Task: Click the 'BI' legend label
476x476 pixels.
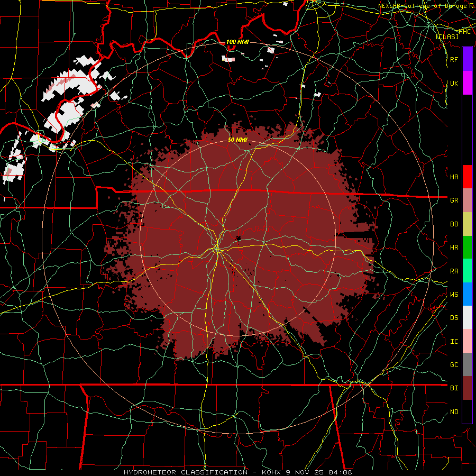Action: [x=454, y=388]
